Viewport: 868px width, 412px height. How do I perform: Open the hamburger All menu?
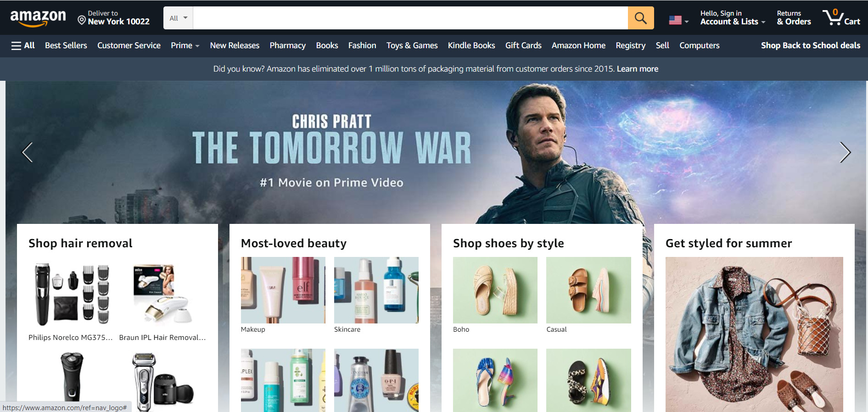click(x=23, y=45)
